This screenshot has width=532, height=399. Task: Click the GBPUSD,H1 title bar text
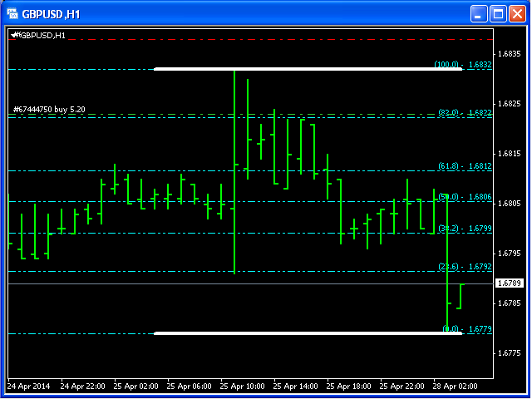point(51,14)
